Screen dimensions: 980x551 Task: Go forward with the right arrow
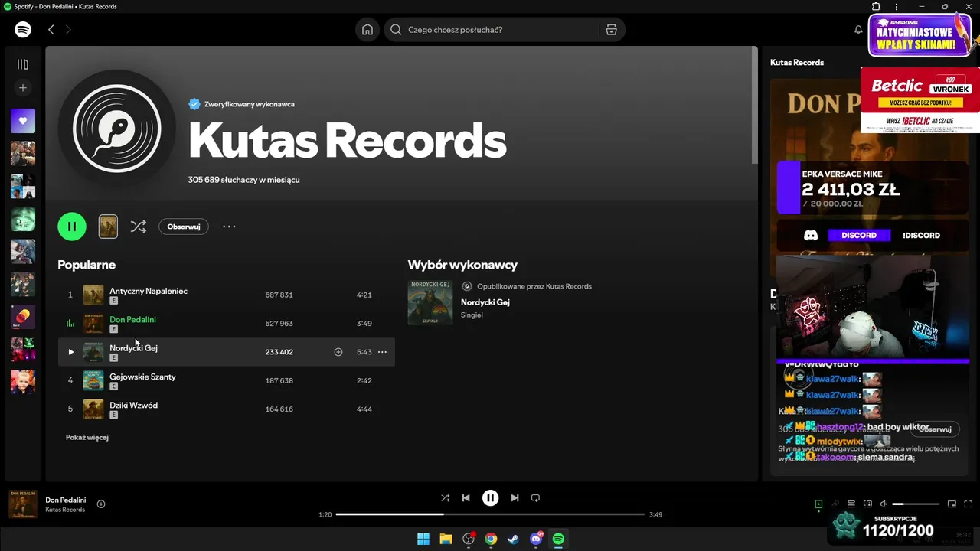coord(68,30)
